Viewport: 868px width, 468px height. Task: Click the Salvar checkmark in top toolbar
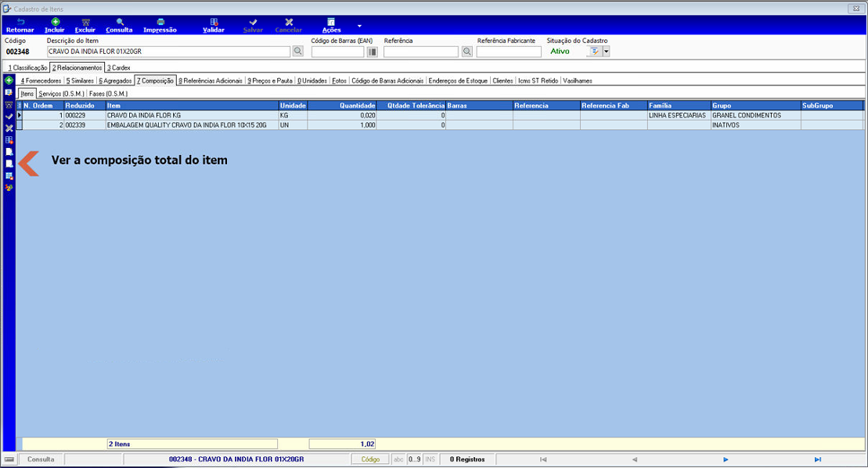pos(253,22)
